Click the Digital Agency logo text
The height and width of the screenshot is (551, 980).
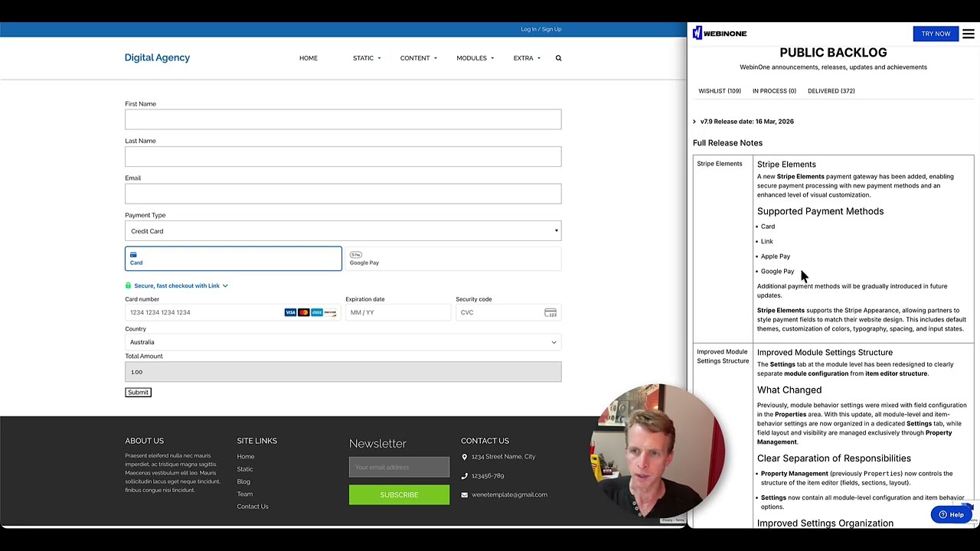[157, 57]
